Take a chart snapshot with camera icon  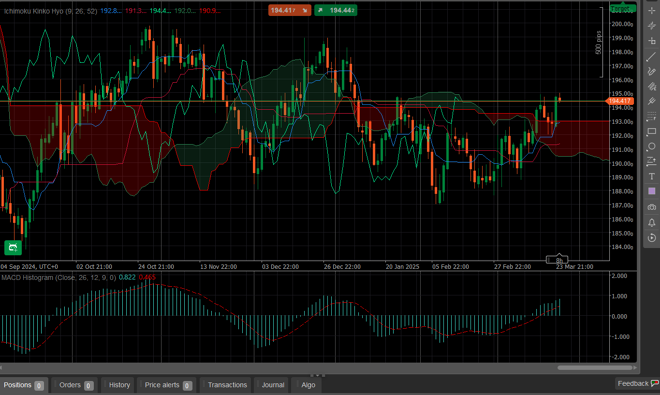coord(652,207)
